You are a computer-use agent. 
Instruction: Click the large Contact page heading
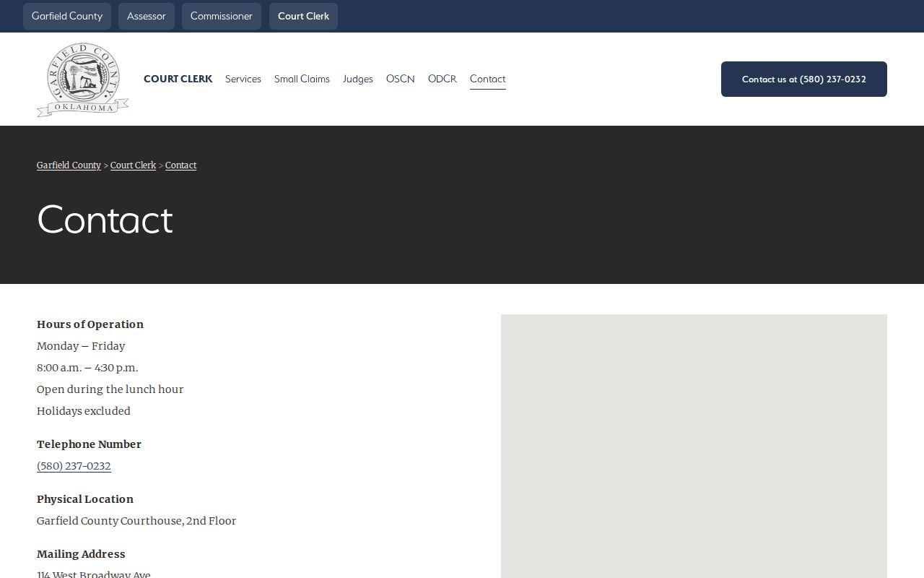105,220
